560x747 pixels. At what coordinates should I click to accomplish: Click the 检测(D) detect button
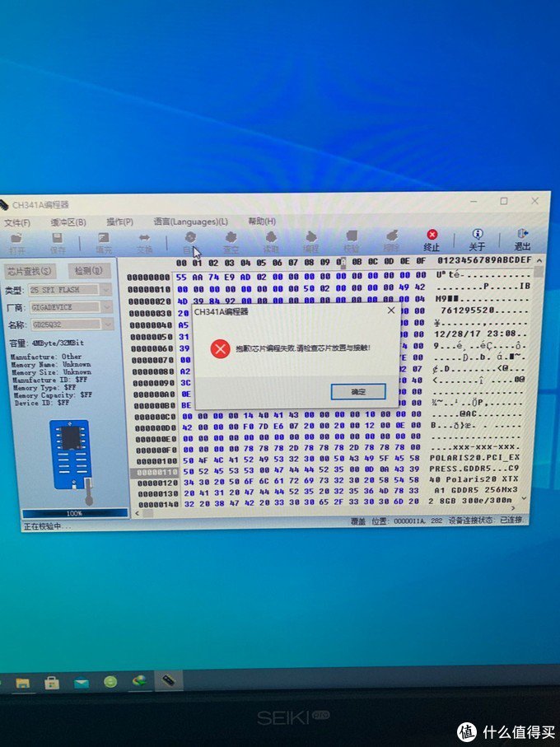tap(87, 270)
